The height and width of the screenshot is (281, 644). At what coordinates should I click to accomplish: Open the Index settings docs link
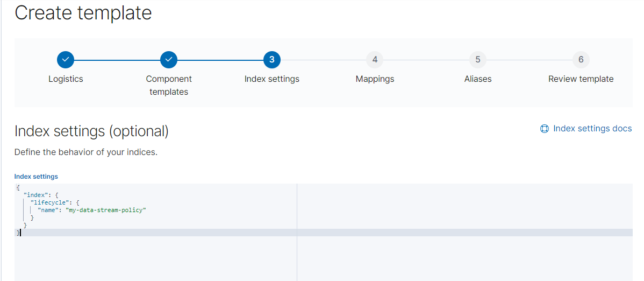coord(592,129)
